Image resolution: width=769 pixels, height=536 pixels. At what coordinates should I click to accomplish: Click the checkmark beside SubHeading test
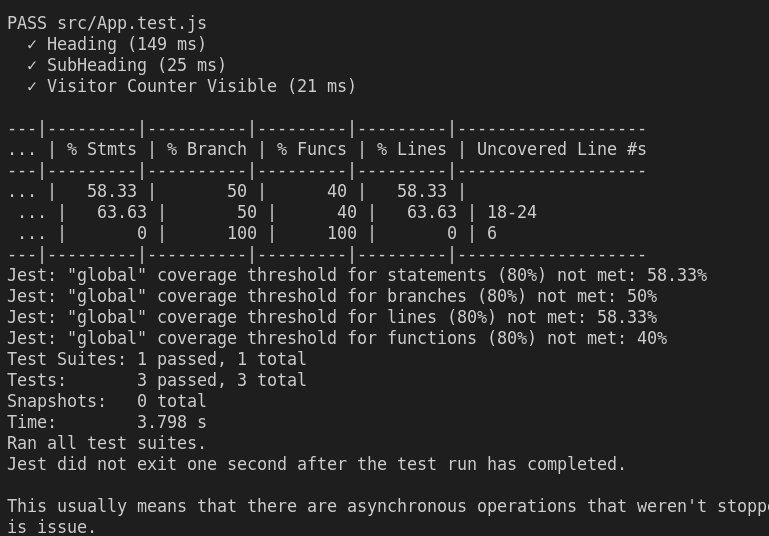click(32, 66)
